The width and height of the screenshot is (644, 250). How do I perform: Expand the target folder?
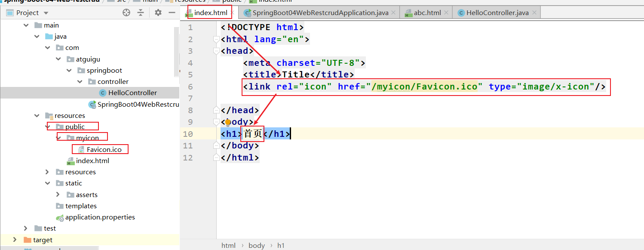tap(15, 240)
